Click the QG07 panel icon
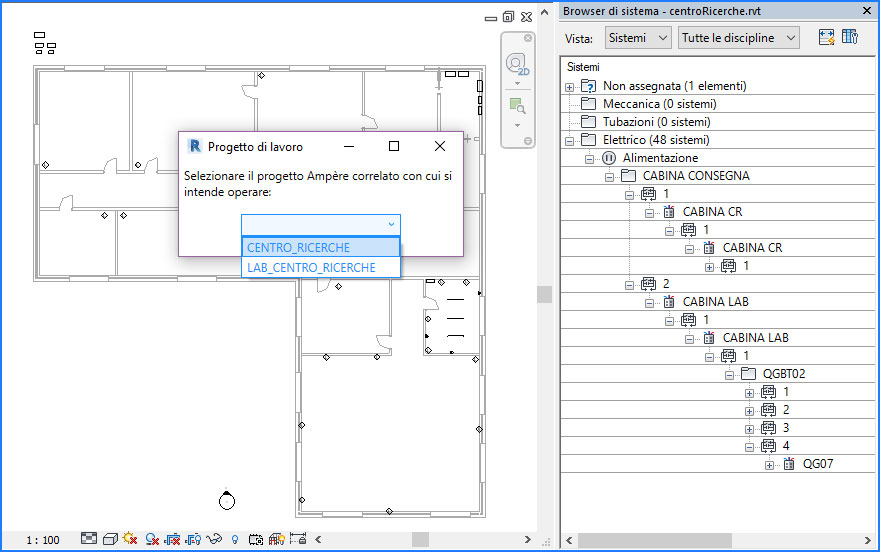The image size is (880, 552). pos(789,464)
